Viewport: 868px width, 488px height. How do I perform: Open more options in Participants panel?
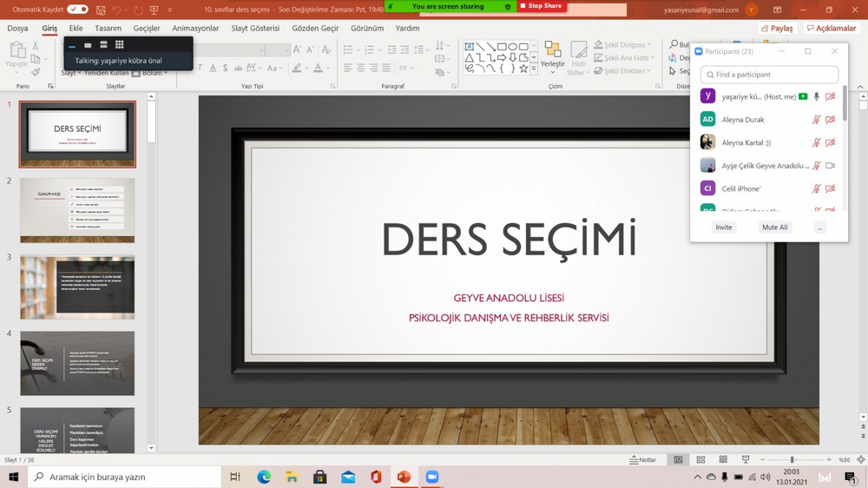[x=820, y=228]
